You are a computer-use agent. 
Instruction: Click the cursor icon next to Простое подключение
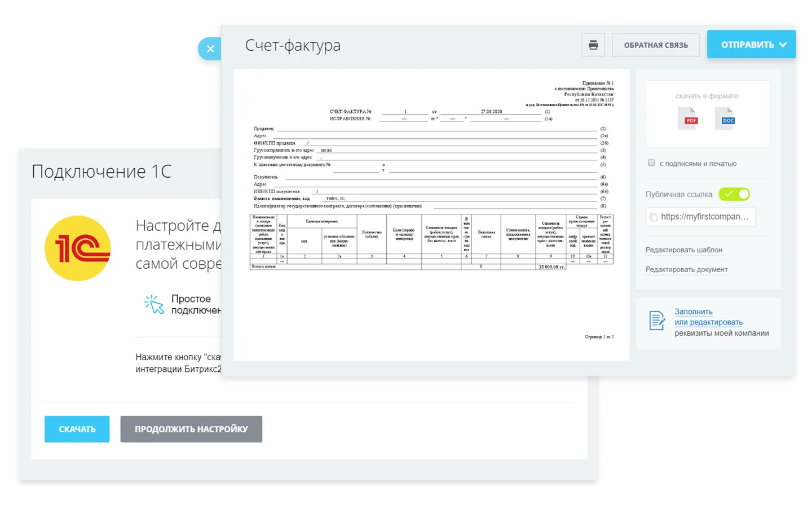tap(154, 304)
